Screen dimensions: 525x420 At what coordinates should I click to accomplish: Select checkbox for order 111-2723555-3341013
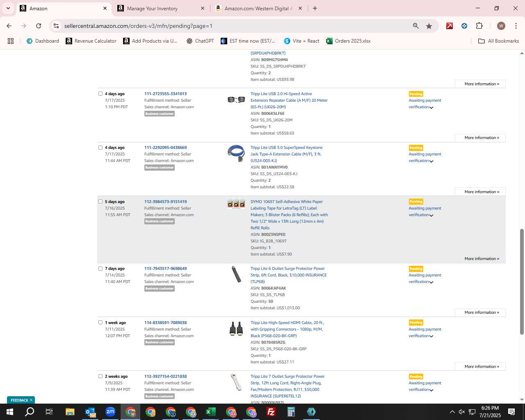tap(100, 94)
